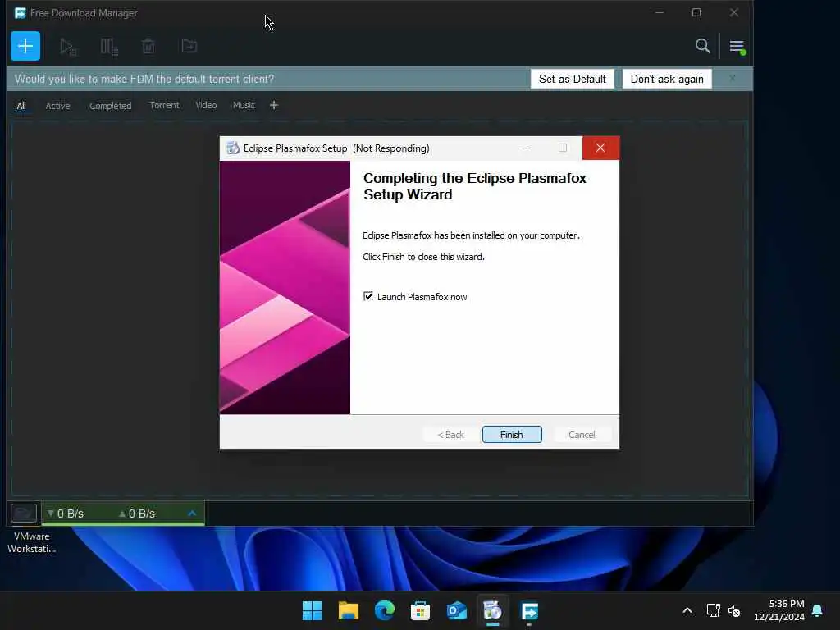This screenshot has height=630, width=840.
Task: Click the network display tray icon
Action: tap(713, 610)
